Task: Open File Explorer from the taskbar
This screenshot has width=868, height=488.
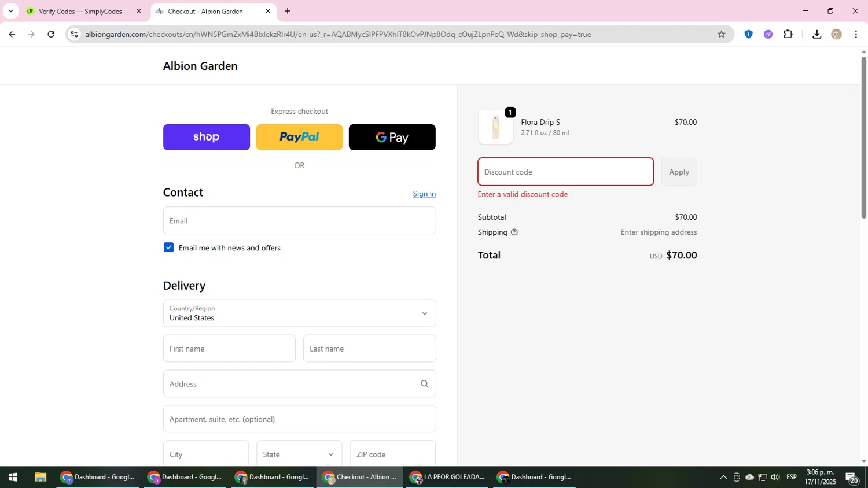Action: tap(40, 477)
